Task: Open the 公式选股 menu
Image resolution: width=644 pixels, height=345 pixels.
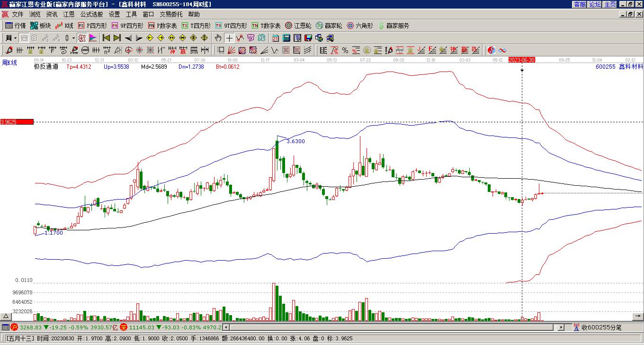Action: pos(91,15)
